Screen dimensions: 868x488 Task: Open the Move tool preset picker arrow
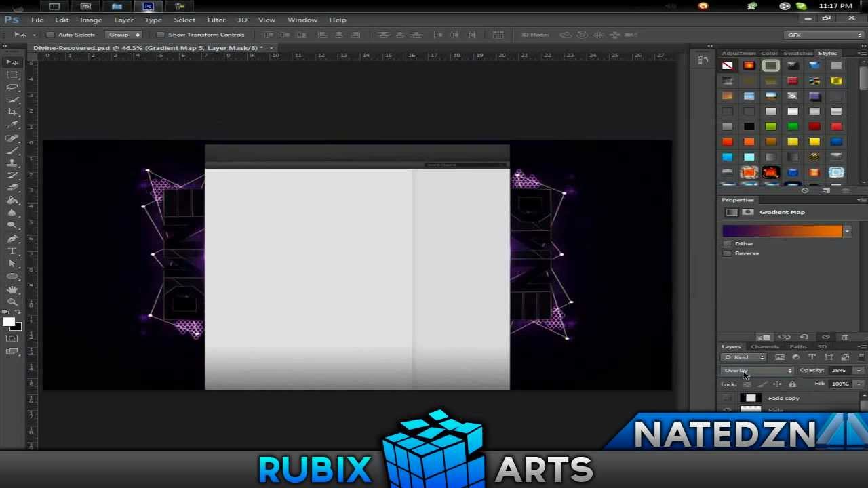coord(34,35)
